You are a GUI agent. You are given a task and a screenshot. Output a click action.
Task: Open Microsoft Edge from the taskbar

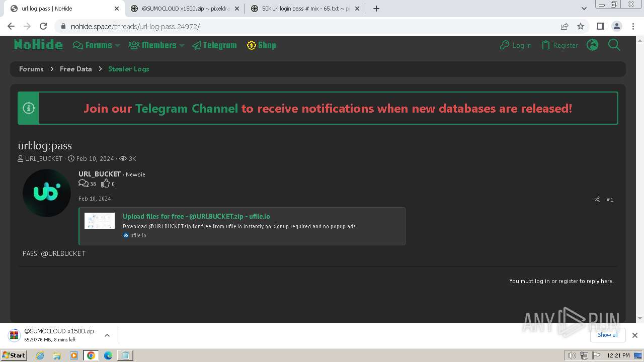[108, 355]
